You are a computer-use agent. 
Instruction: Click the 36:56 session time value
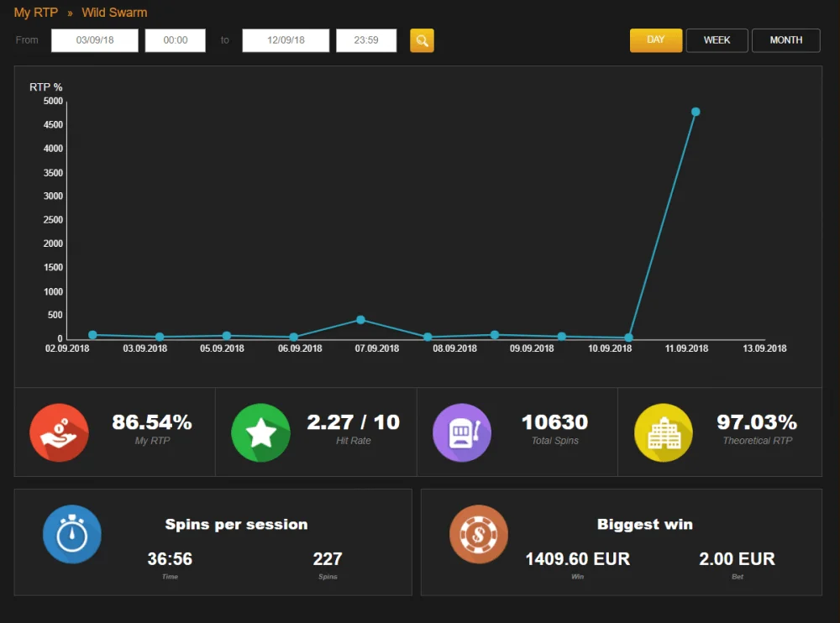coord(170,558)
